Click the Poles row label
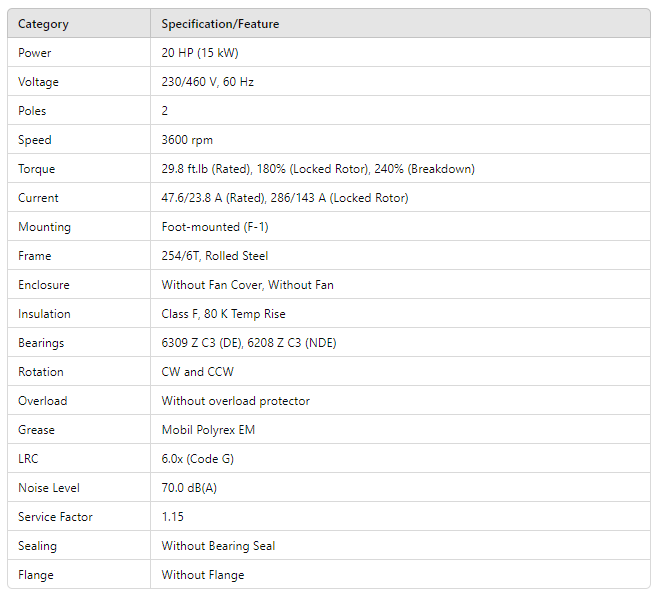The height and width of the screenshot is (595, 662). pyautogui.click(x=32, y=111)
